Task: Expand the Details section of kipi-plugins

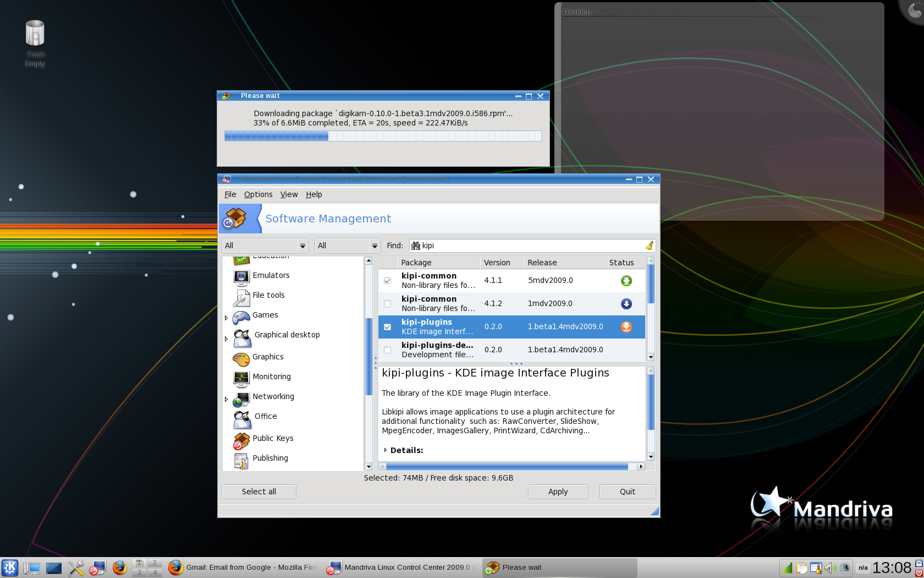Action: coord(386,450)
